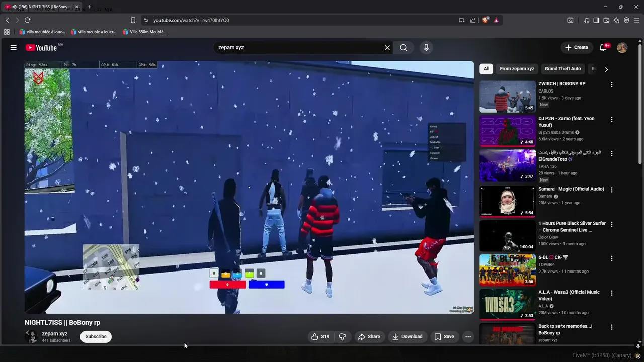644x362 pixels.
Task: Open options for A.L.A Wasa3 video
Action: tap(612, 293)
